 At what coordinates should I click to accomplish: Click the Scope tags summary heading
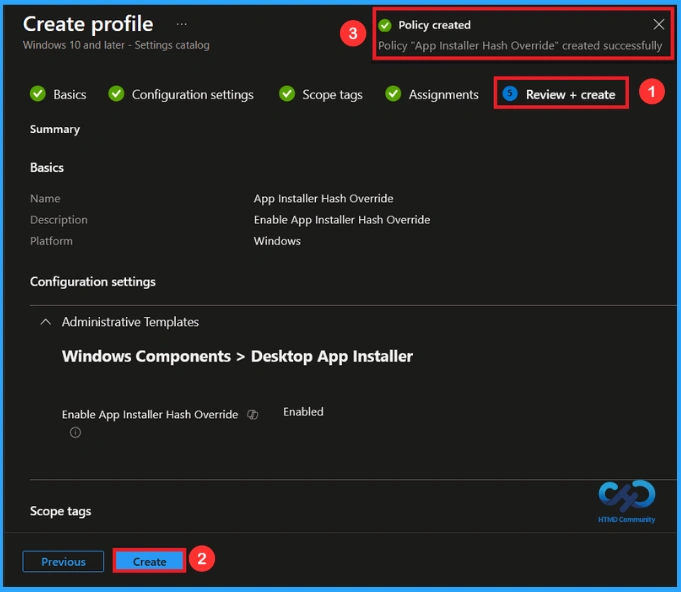point(60,511)
